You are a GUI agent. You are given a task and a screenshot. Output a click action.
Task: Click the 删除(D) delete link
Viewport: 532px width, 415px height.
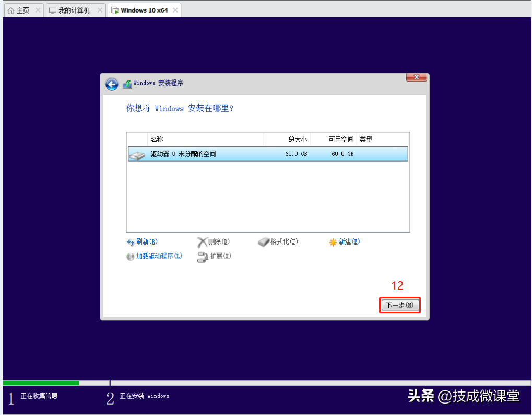(x=219, y=241)
